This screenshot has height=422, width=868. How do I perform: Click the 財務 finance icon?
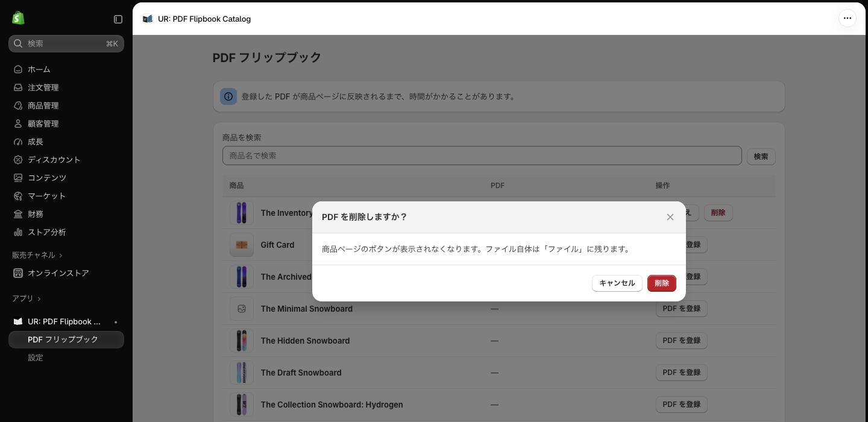18,214
